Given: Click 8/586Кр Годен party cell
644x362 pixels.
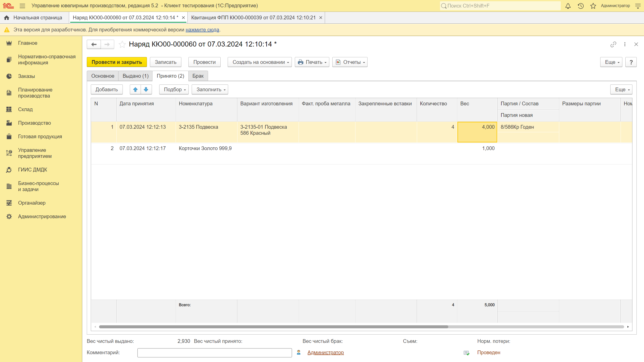Looking at the screenshot, I should (x=528, y=127).
